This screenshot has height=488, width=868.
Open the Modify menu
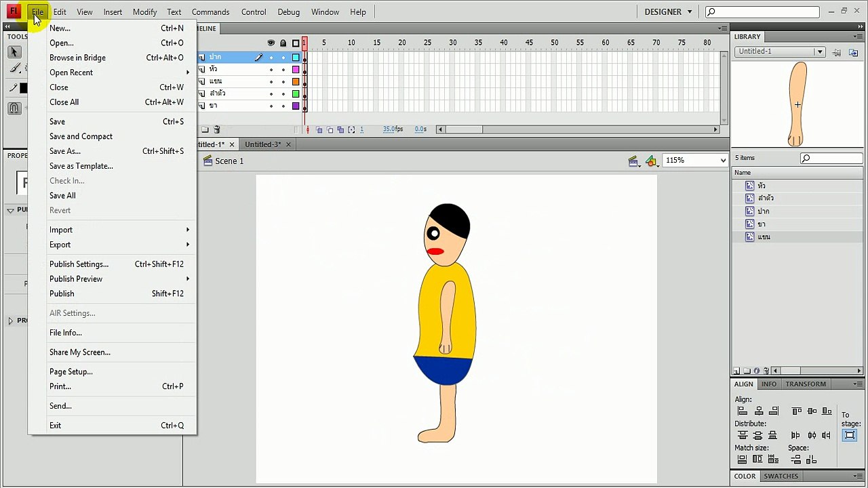click(x=144, y=12)
